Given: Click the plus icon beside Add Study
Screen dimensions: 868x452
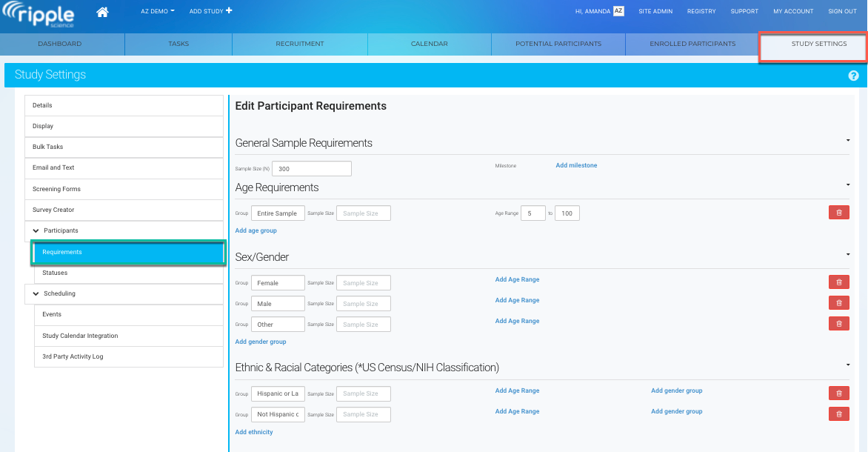Looking at the screenshot, I should tap(229, 11).
